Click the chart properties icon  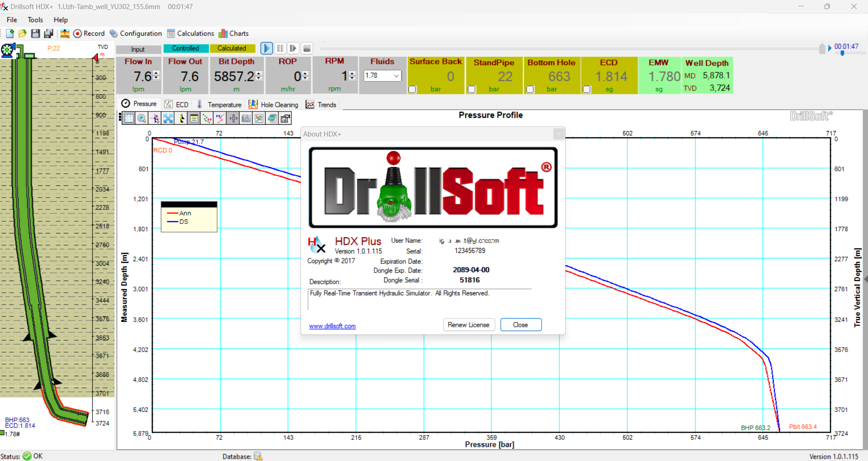click(286, 118)
